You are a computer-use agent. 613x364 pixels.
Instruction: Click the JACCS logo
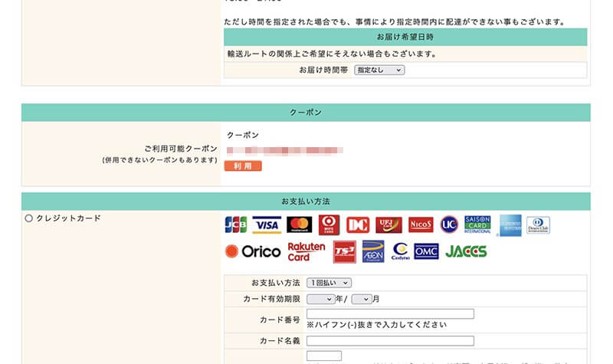466,251
